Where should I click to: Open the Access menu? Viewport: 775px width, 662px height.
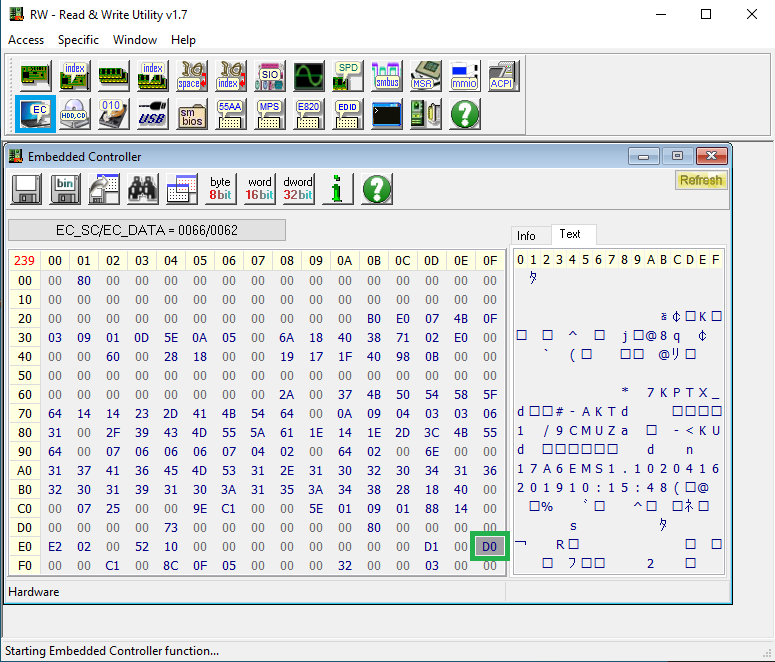26,40
